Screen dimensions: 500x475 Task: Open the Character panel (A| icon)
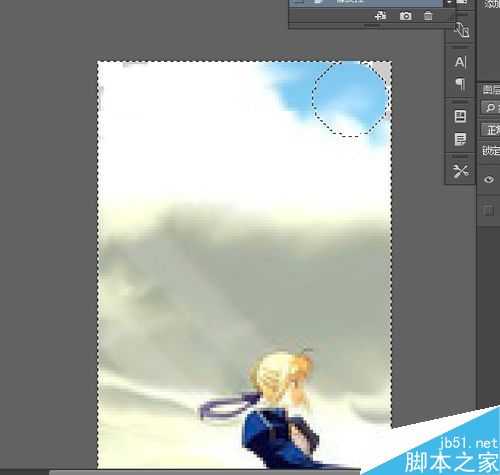(x=460, y=62)
